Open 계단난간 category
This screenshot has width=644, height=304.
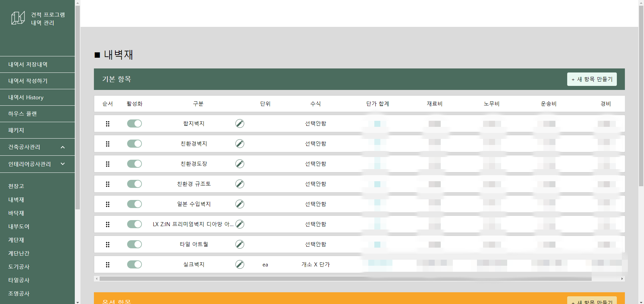coord(19,253)
